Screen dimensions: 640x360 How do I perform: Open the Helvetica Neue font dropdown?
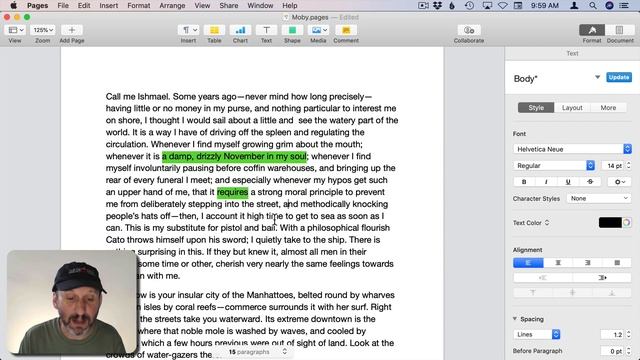coord(572,149)
